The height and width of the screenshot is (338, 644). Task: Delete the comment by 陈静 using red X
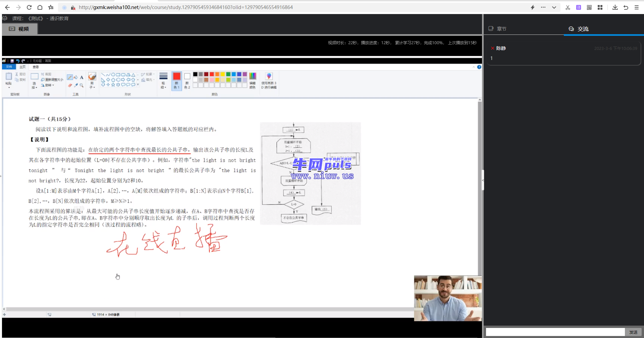click(492, 48)
